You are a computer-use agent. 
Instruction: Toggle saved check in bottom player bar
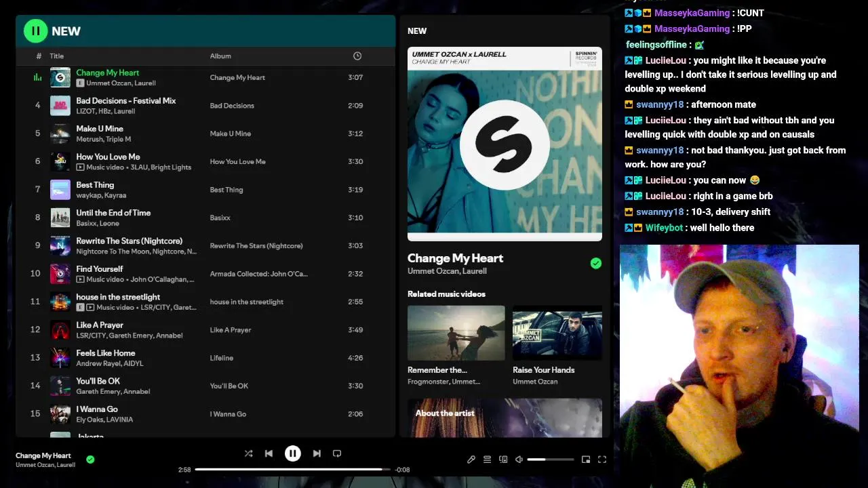click(x=90, y=460)
